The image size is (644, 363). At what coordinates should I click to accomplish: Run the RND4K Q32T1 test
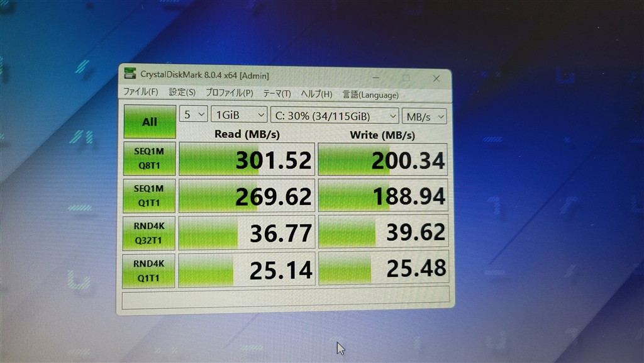[149, 232]
